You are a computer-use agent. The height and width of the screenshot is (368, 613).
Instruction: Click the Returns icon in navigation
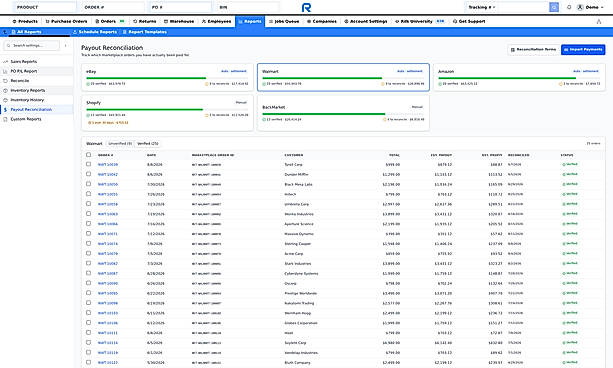pyautogui.click(x=135, y=22)
